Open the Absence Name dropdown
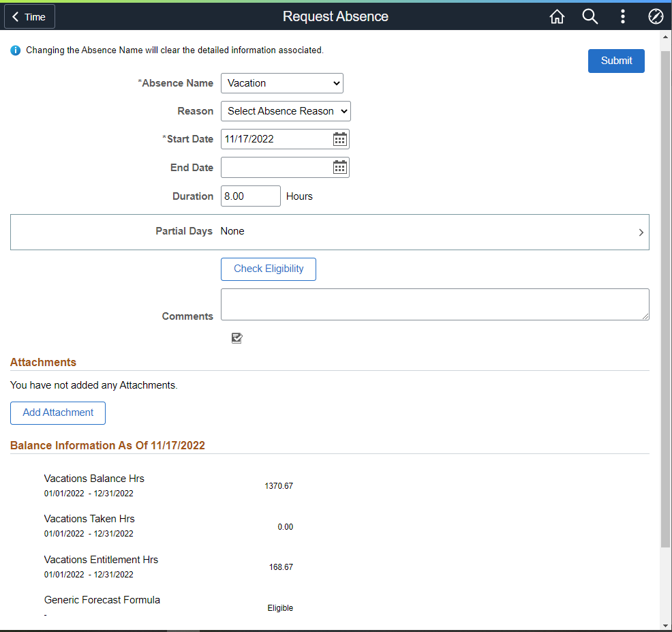672x632 pixels. 282,83
